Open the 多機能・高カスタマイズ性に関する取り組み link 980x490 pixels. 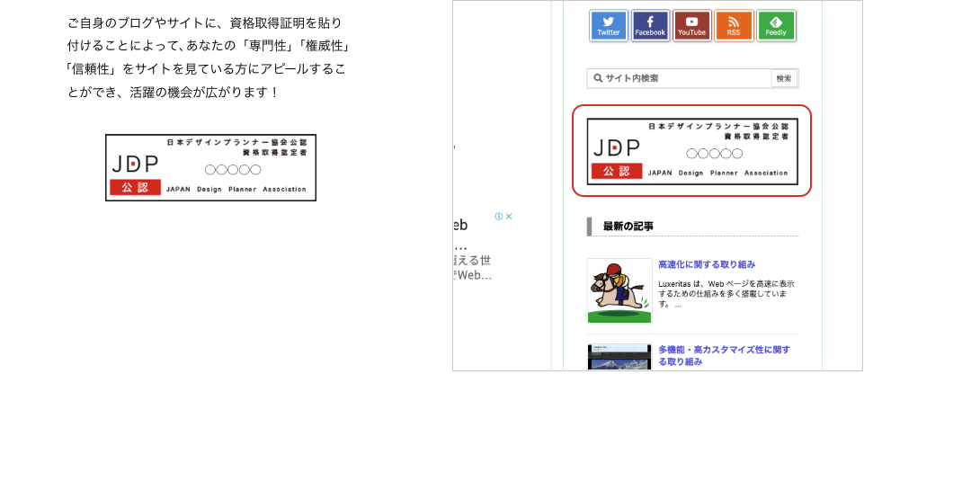tap(724, 356)
